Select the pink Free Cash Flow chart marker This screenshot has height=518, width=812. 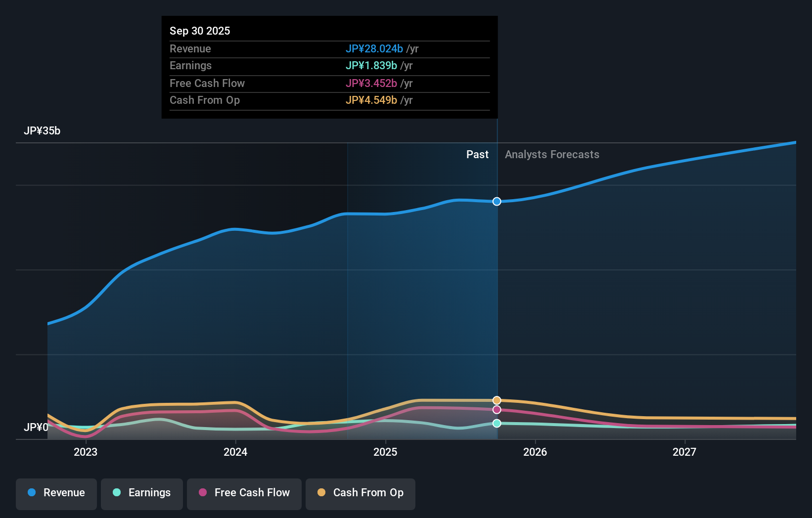click(x=496, y=410)
